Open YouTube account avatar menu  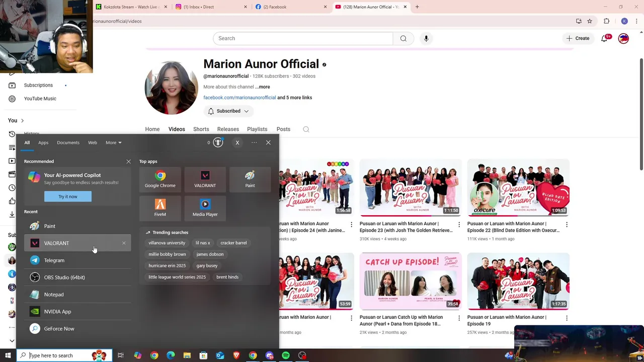[623, 38]
